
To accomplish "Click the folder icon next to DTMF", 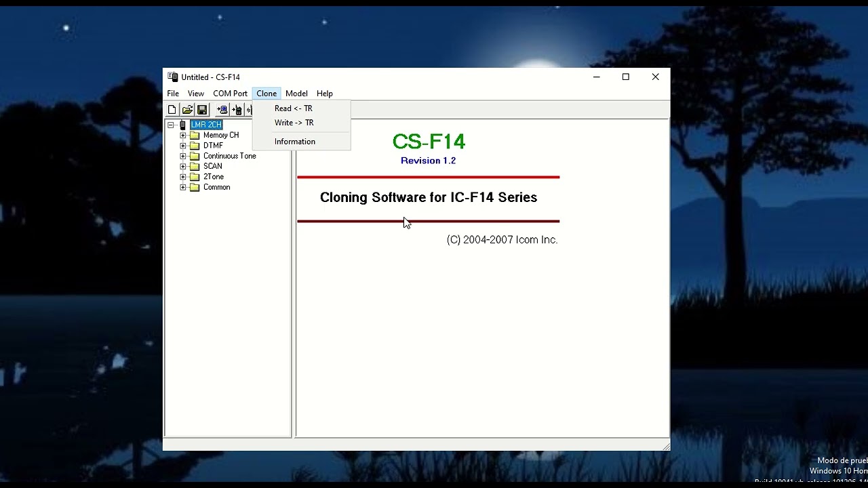I will [x=195, y=146].
